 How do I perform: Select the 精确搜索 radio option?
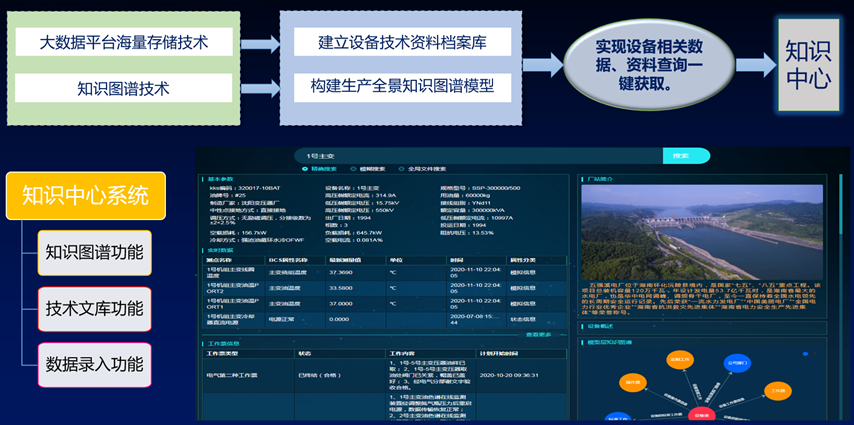(x=313, y=169)
